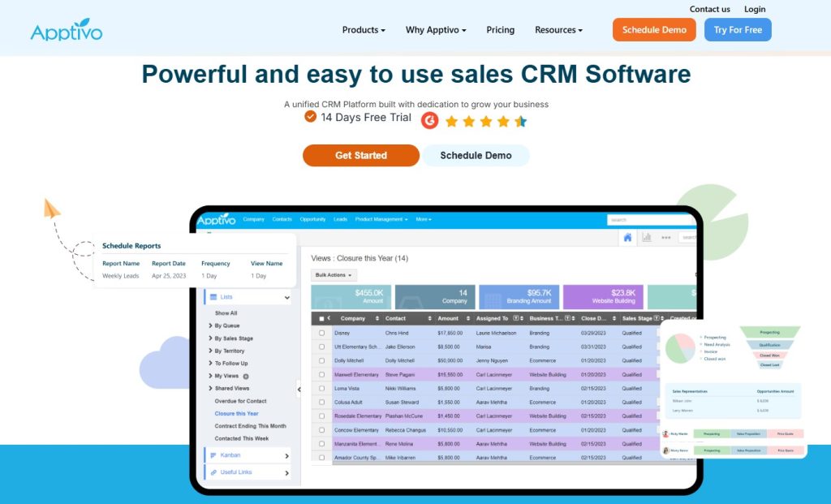
Task: Click the G2 rating badge icon
Action: [x=430, y=121]
